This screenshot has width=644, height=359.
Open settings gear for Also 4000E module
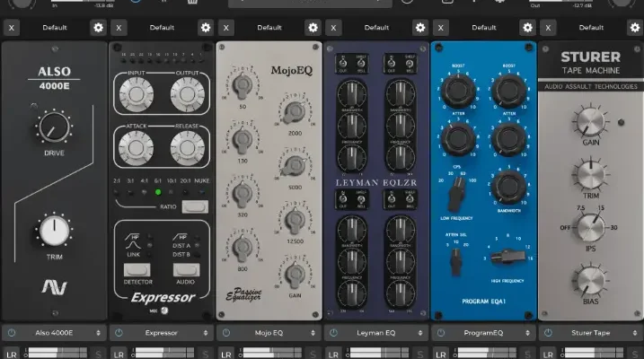coord(98,28)
